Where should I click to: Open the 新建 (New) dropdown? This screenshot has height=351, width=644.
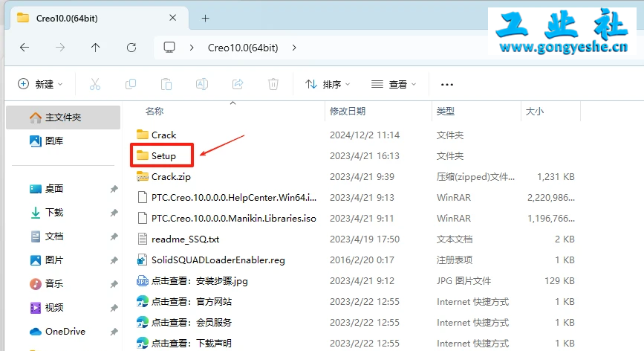pos(40,84)
